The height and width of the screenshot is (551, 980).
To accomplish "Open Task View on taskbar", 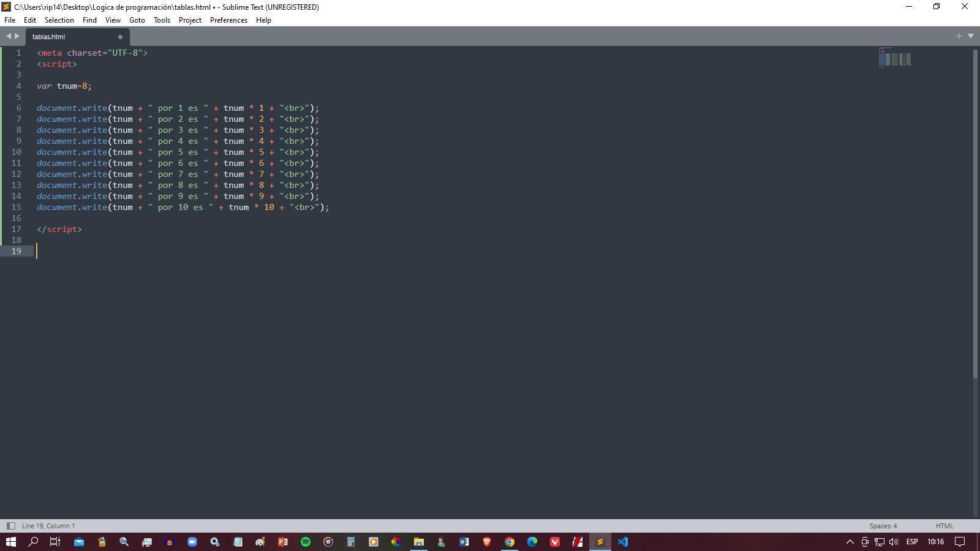I will click(55, 542).
